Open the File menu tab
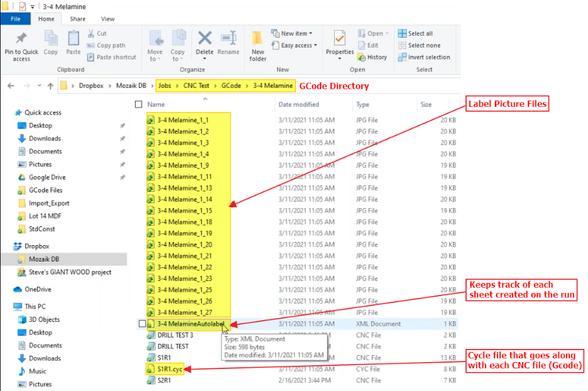588x391 pixels. tap(16, 19)
